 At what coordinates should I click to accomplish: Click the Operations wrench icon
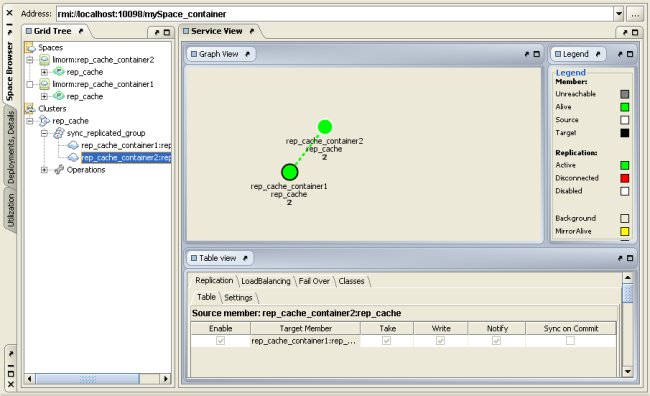tap(59, 170)
